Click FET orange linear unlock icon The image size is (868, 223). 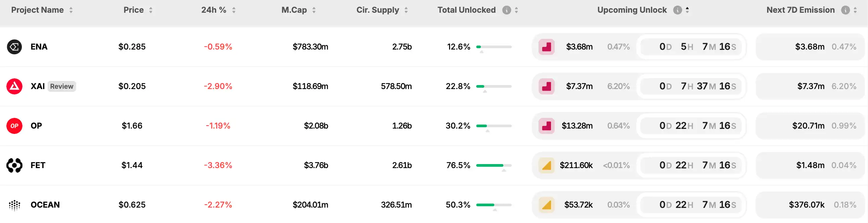coord(546,165)
